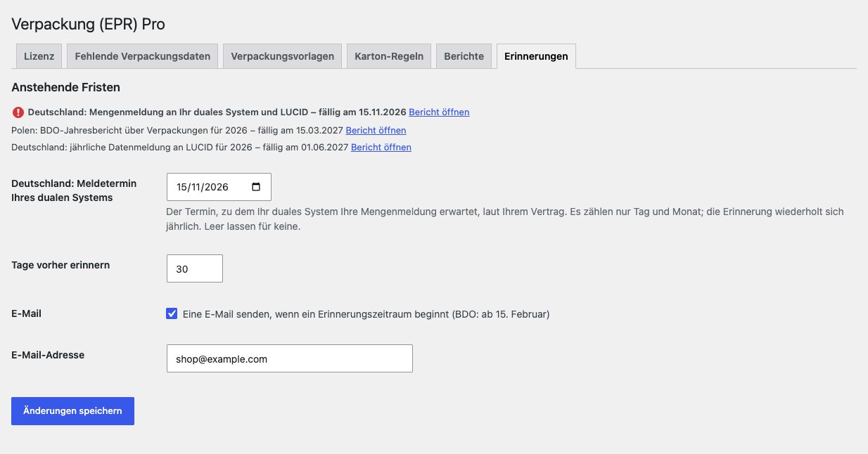Toggle the E-Mail senden checkbox
Viewport: 868px width, 454px height.
click(172, 313)
